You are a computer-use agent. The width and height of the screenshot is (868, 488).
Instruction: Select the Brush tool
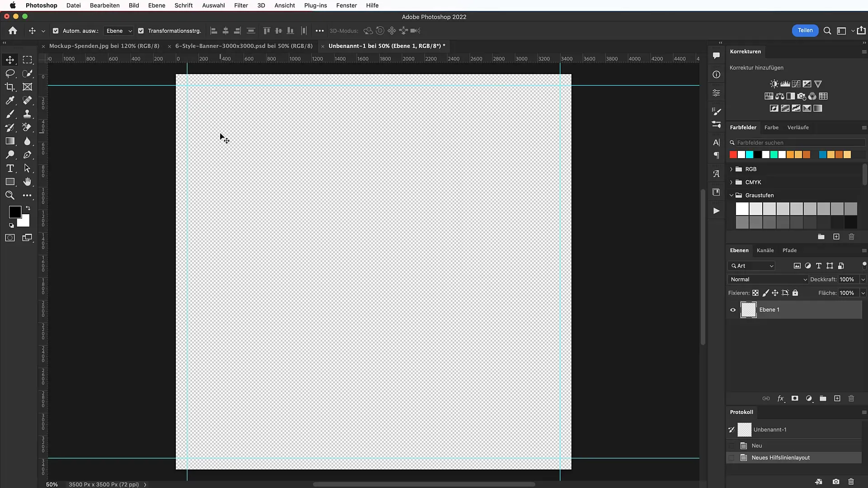coord(9,113)
